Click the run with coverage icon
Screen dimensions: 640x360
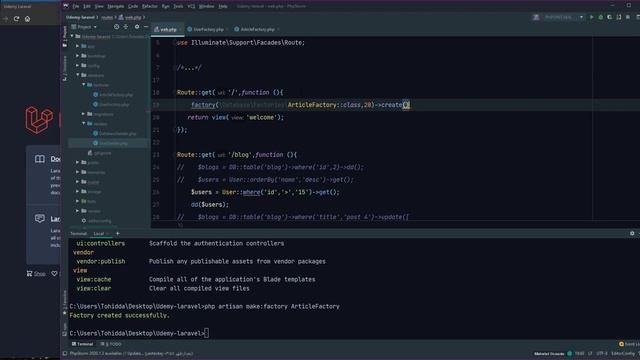pos(609,17)
